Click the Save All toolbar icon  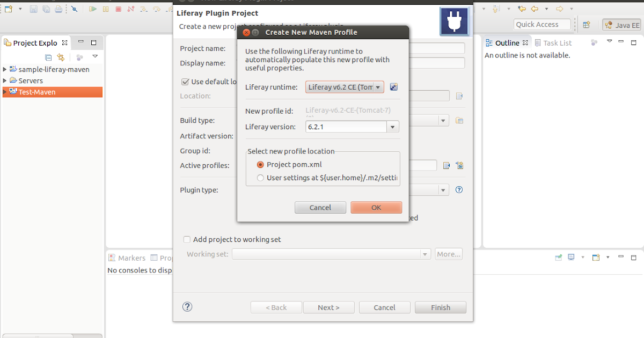point(46,9)
